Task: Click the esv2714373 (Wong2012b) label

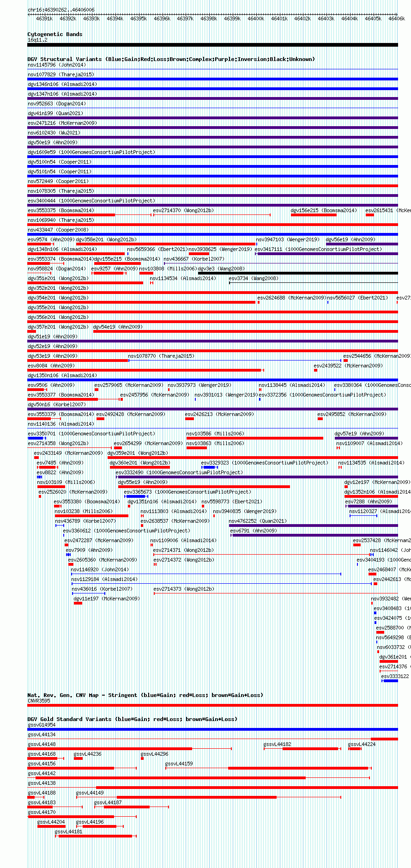Action: [x=184, y=589]
